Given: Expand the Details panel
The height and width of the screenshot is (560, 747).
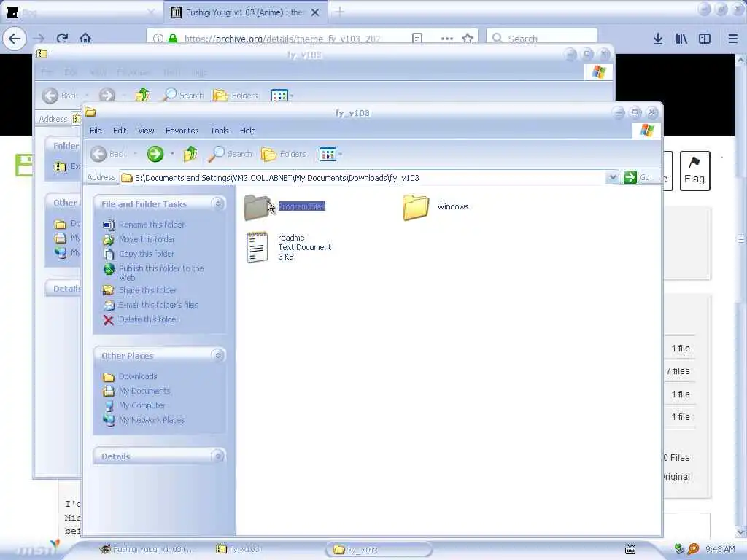Looking at the screenshot, I should (x=217, y=456).
